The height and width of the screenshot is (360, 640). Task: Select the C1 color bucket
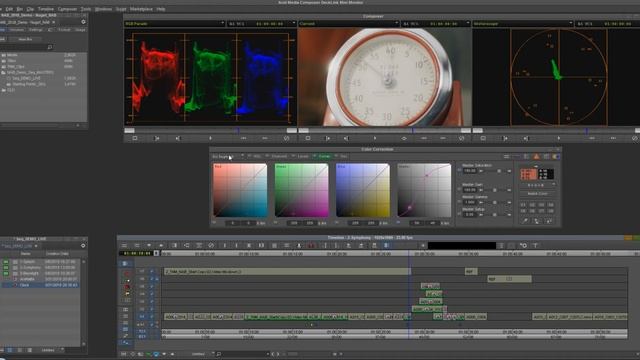click(523, 204)
